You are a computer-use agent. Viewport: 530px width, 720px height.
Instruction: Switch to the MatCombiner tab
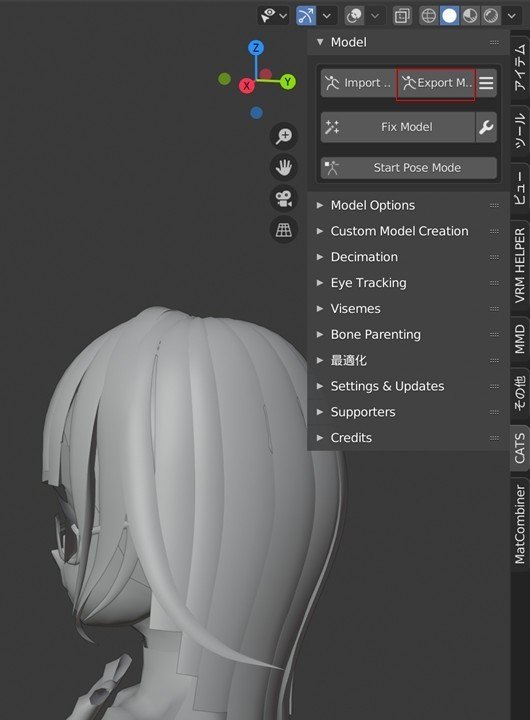click(520, 524)
